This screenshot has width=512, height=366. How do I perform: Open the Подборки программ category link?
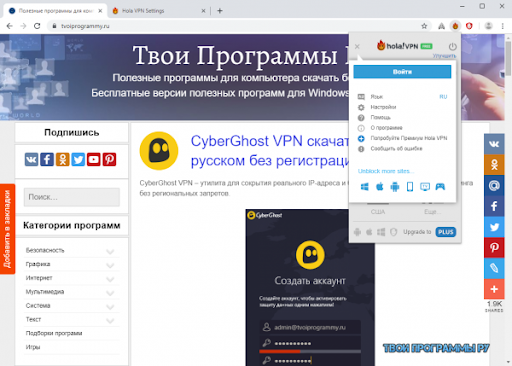pyautogui.click(x=54, y=333)
